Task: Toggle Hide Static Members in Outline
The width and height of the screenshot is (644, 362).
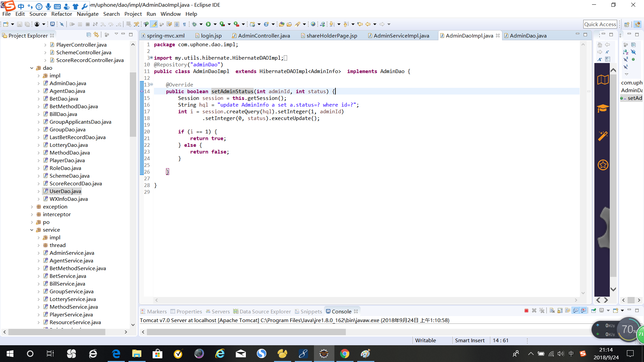Action: point(626,59)
